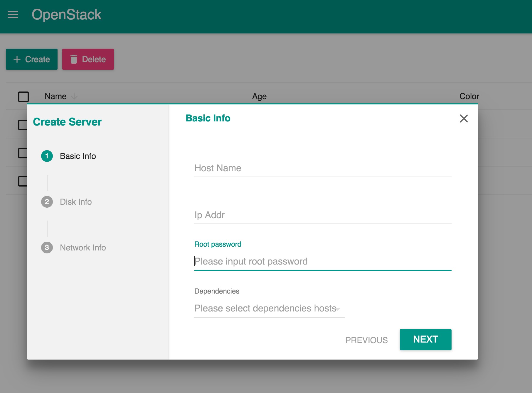Close the Create Server dialog
This screenshot has width=532, height=393.
pyautogui.click(x=464, y=118)
